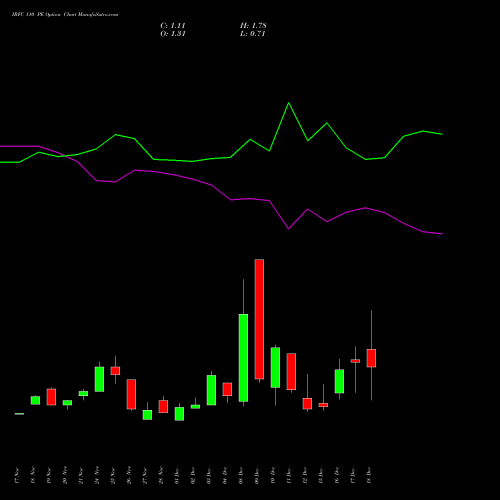Click the 18 Nov date label

(33, 476)
